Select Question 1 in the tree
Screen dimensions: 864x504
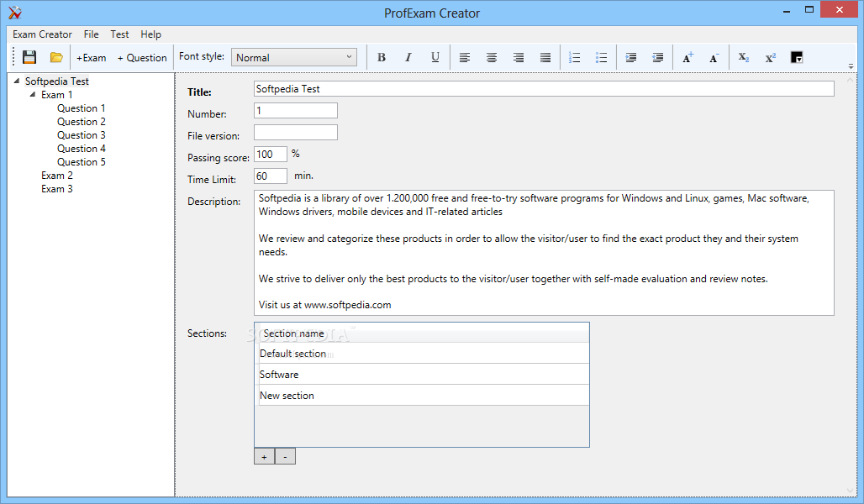81,108
